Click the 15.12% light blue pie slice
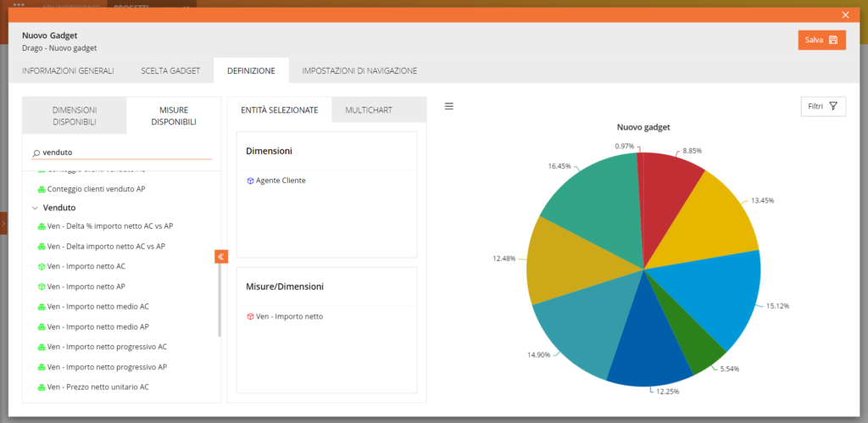This screenshot has height=423, width=868. pyautogui.click(x=712, y=297)
